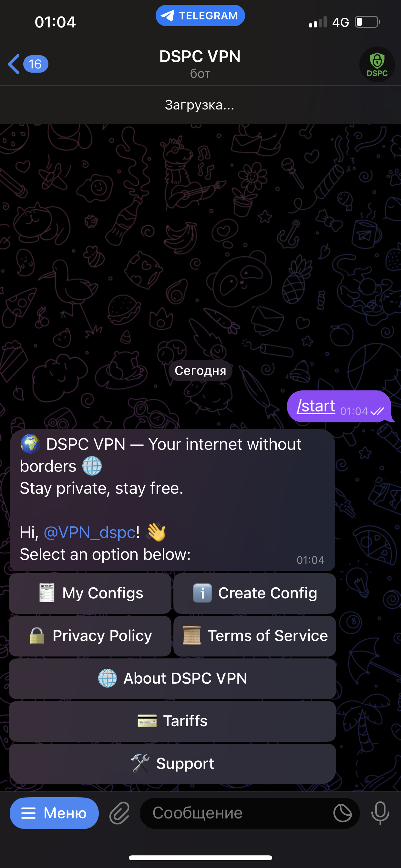
Task: Open the Меню bot commands menu
Action: tap(54, 813)
